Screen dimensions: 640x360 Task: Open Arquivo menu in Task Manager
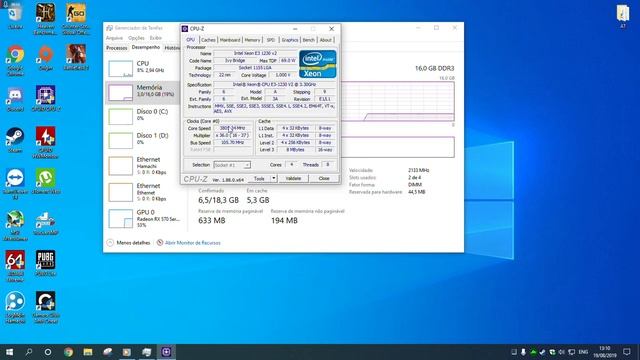tap(114, 38)
